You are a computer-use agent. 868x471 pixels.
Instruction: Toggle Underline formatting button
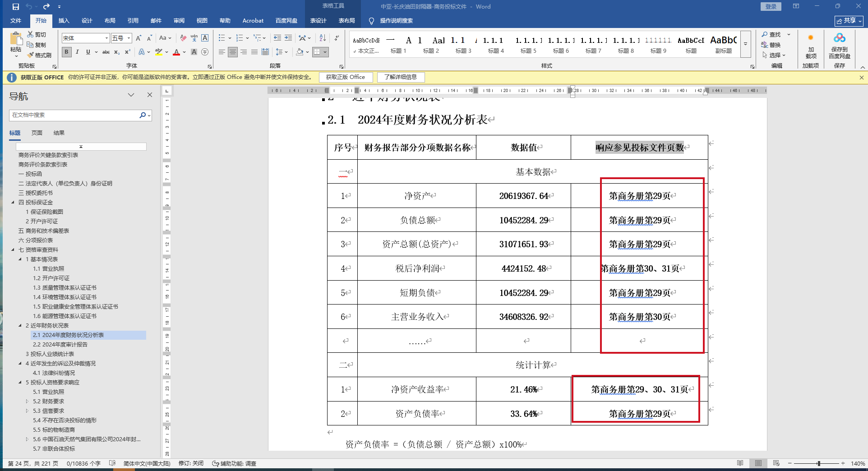pos(88,52)
